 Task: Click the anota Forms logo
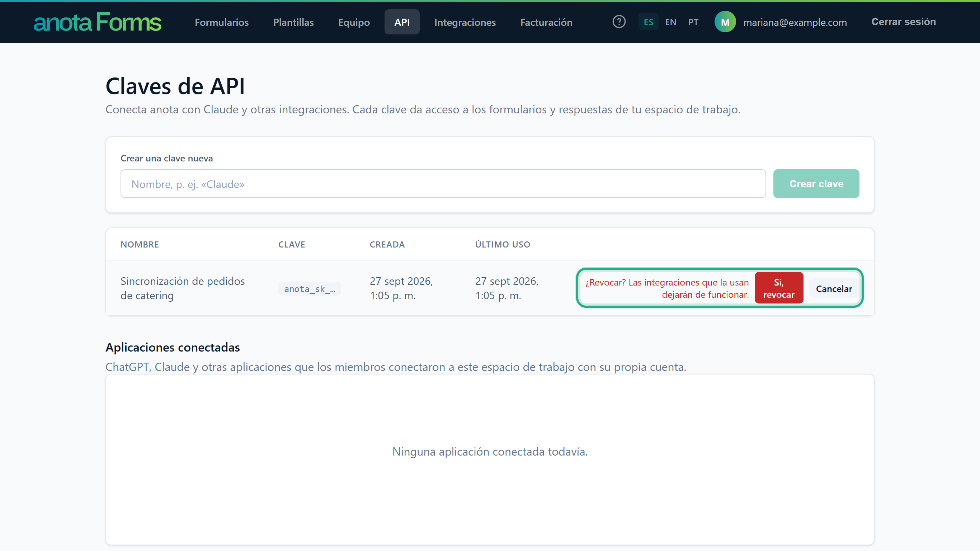pyautogui.click(x=98, y=22)
